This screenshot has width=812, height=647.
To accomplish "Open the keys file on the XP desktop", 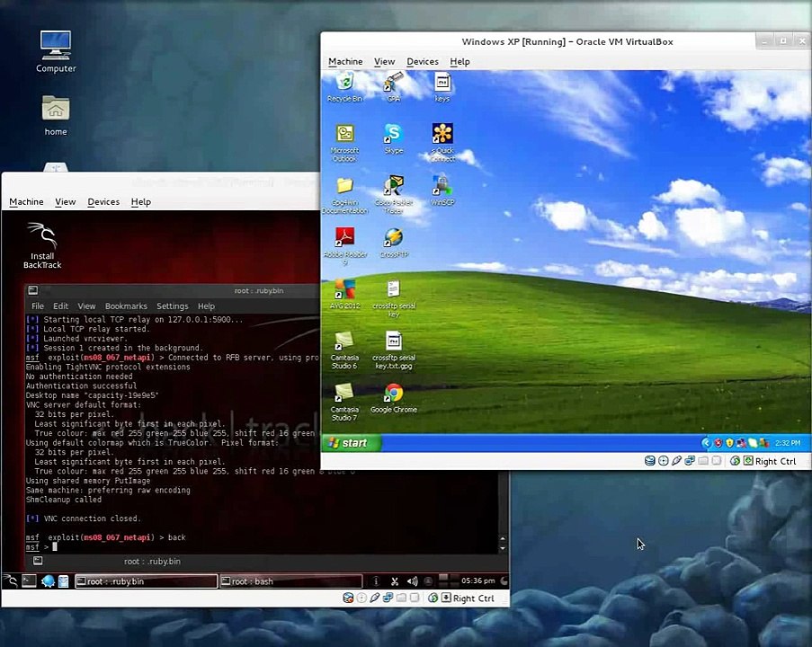I will click(442, 87).
